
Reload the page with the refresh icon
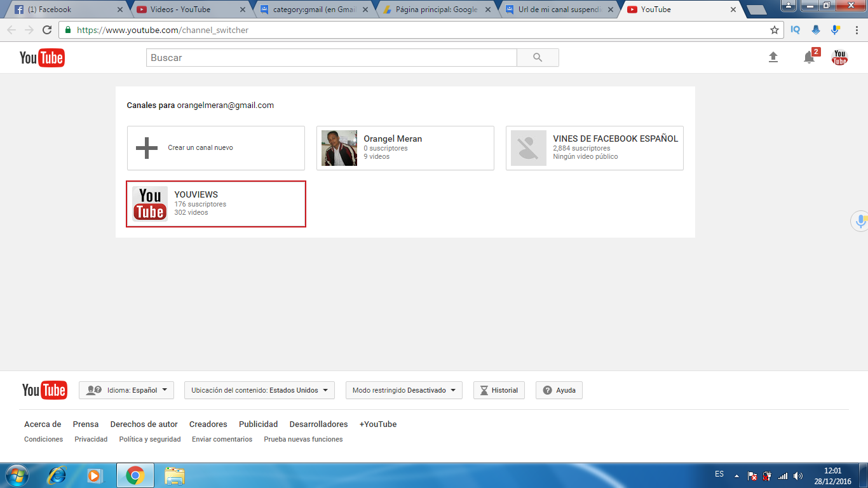coord(47,30)
